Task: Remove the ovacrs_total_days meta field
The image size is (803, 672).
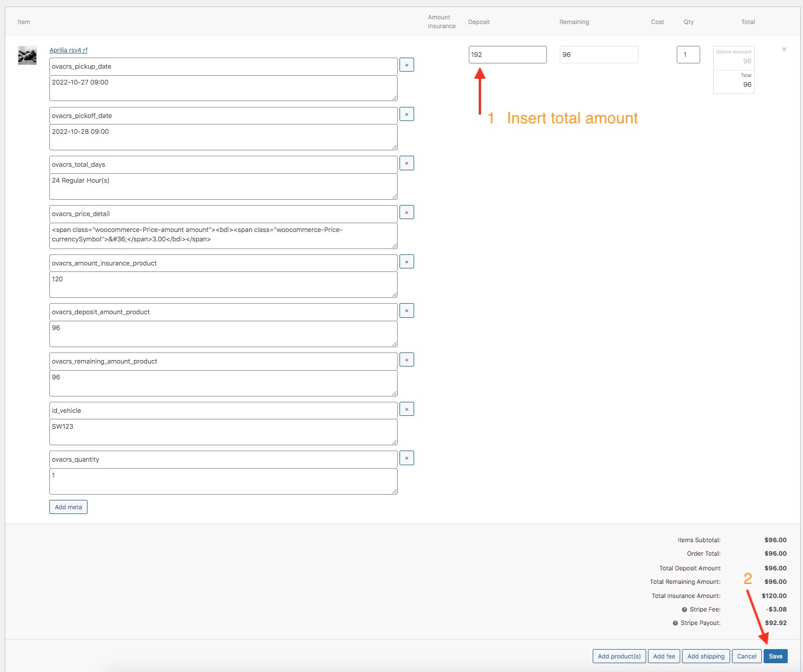Action: click(406, 163)
